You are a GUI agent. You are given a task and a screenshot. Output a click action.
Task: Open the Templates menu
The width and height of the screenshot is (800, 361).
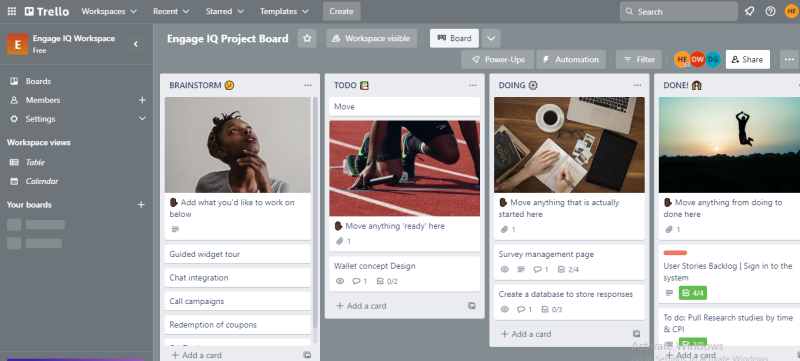click(x=284, y=11)
